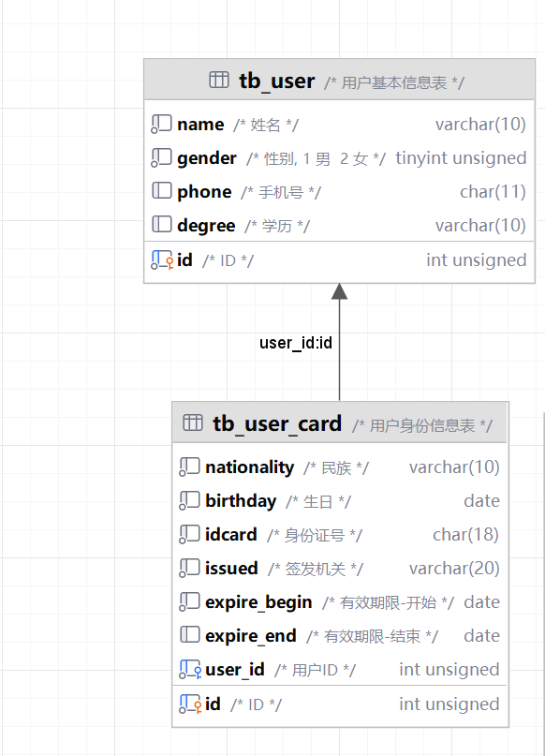Select the degree column icon

click(161, 224)
